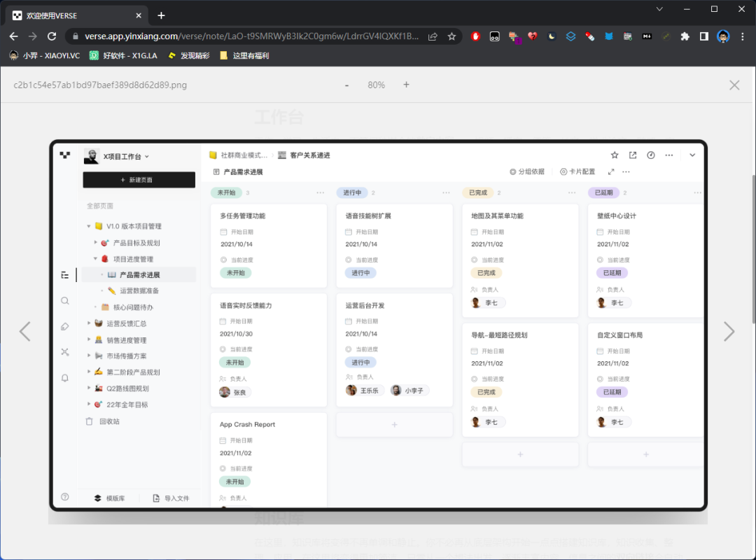Open the Markdown M↓ extension icon
Screen dimensions: 756x560
point(647,36)
